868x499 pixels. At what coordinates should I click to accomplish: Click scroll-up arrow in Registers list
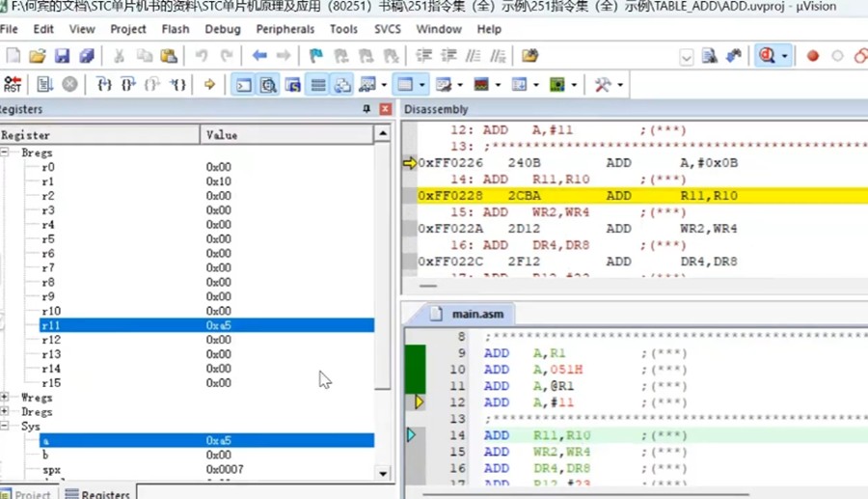coord(383,133)
